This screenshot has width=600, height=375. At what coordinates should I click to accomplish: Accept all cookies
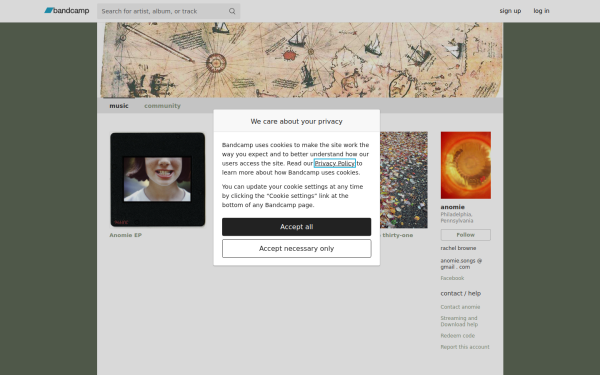[297, 227]
